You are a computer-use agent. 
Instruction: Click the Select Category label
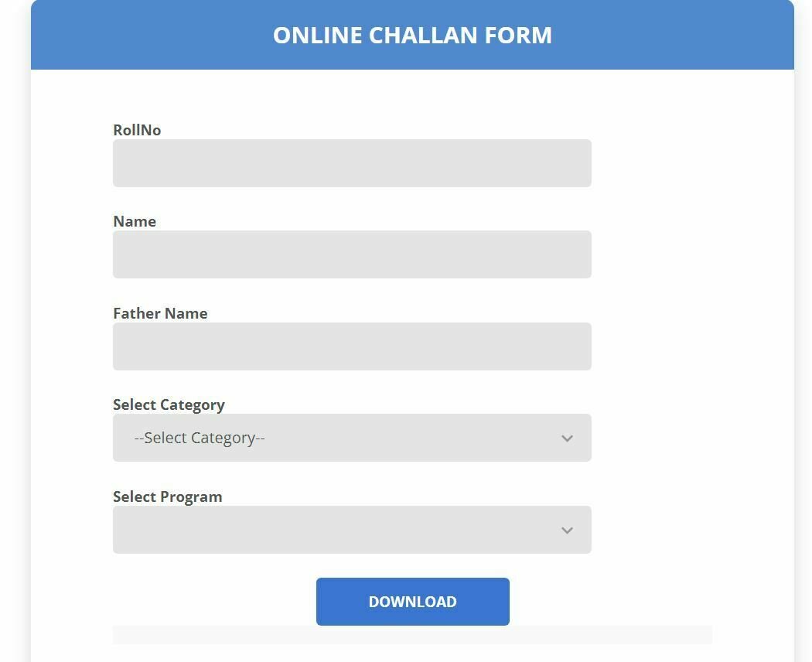[169, 405]
